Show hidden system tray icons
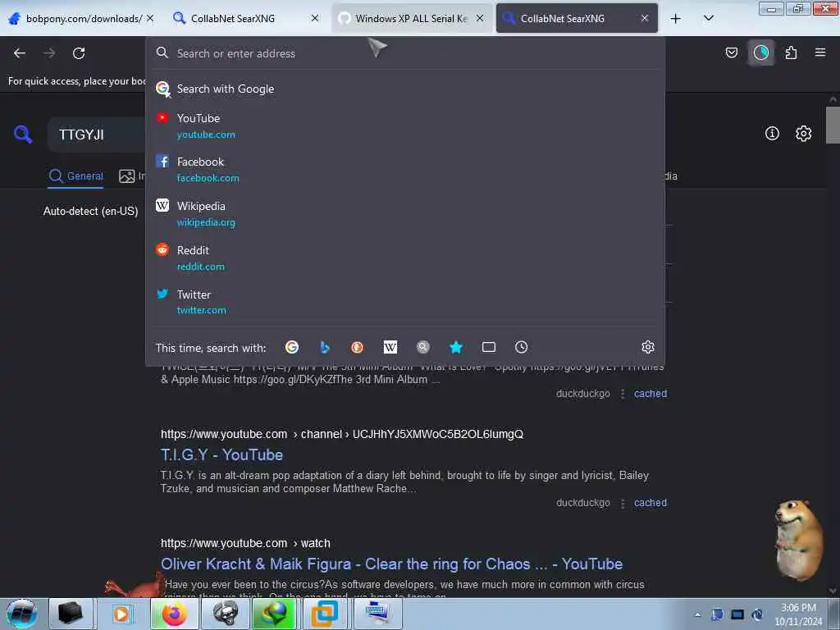Screen dimensions: 840x630 pos(697,614)
